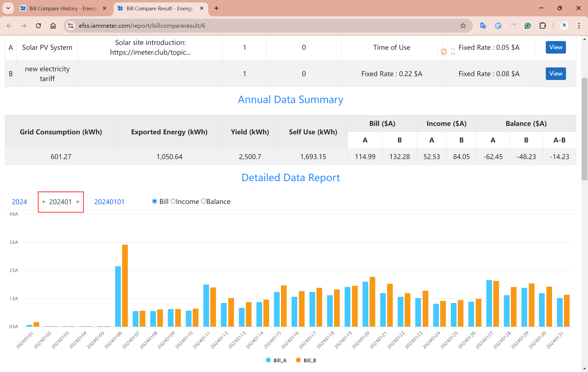Click the 20240127 Bill_A blue bar

tap(489, 303)
